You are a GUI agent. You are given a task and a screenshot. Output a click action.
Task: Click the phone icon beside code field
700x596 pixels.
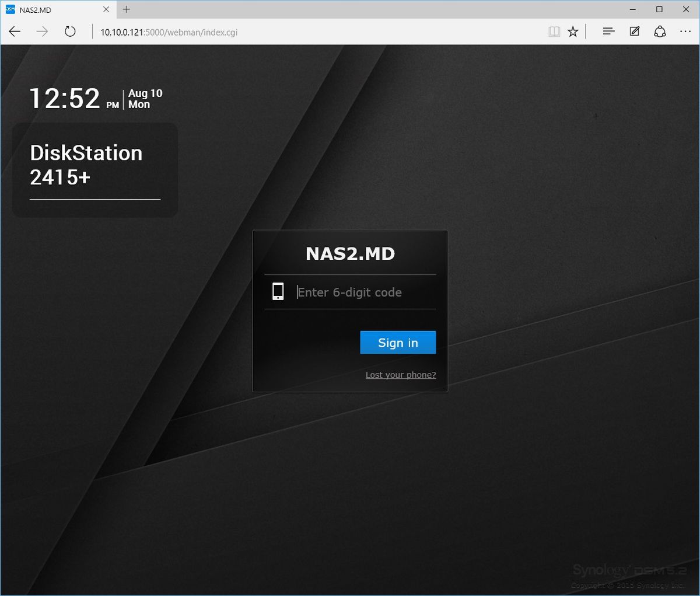tap(278, 291)
